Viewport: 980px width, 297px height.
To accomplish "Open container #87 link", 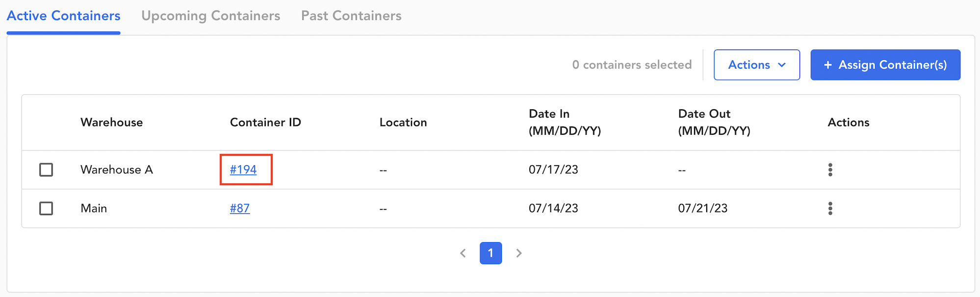I will pos(240,208).
